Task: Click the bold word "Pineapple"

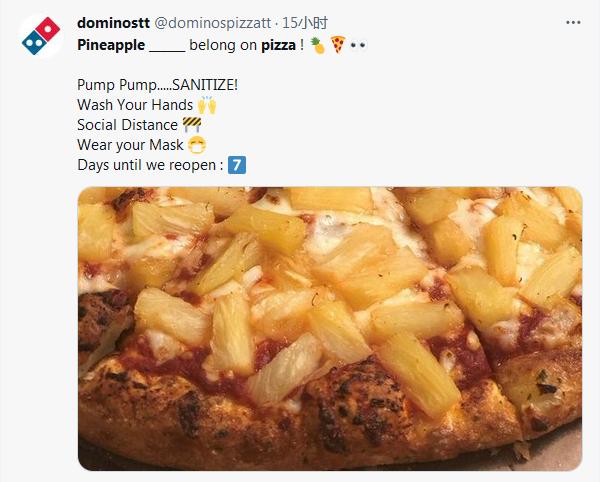Action: (110, 45)
